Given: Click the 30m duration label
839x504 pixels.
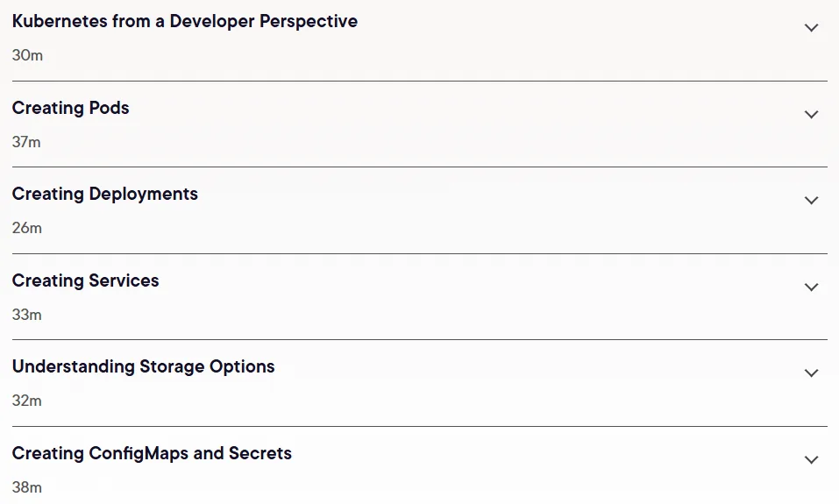Looking at the screenshot, I should click(x=27, y=55).
